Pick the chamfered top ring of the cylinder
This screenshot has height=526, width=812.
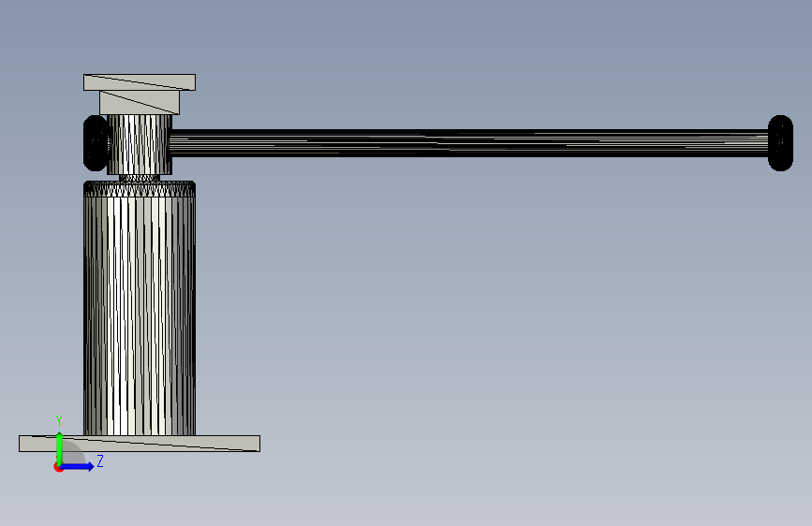point(140,189)
